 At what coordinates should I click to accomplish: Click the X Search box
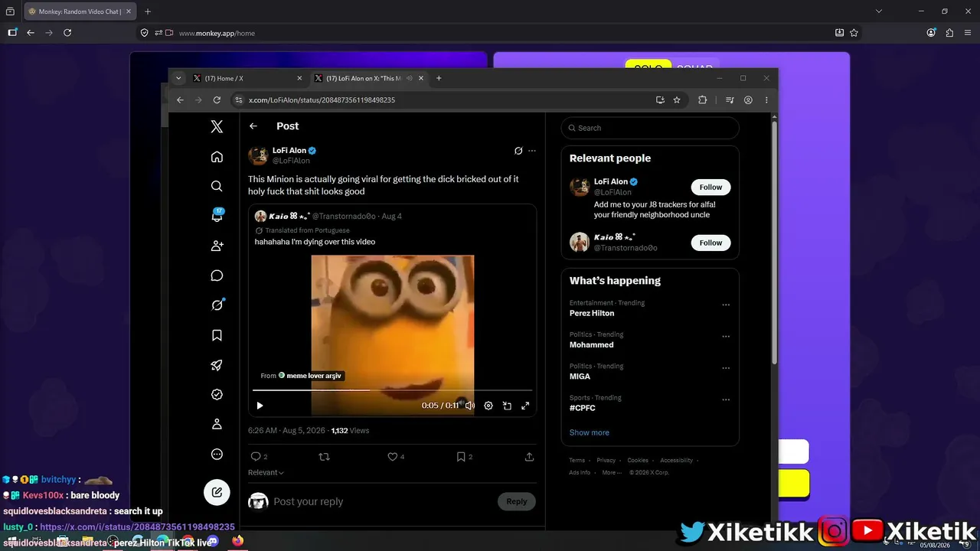pyautogui.click(x=650, y=128)
